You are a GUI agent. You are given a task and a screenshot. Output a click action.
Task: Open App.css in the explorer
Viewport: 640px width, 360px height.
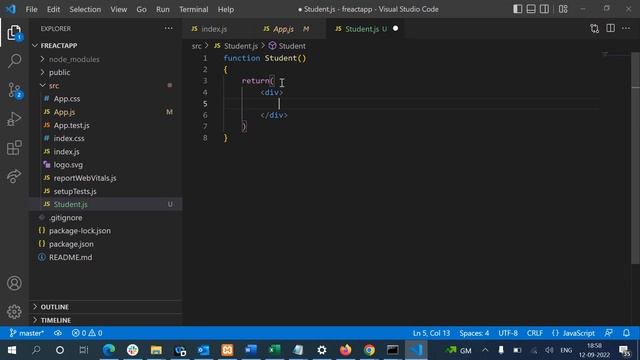click(x=105, y=99)
